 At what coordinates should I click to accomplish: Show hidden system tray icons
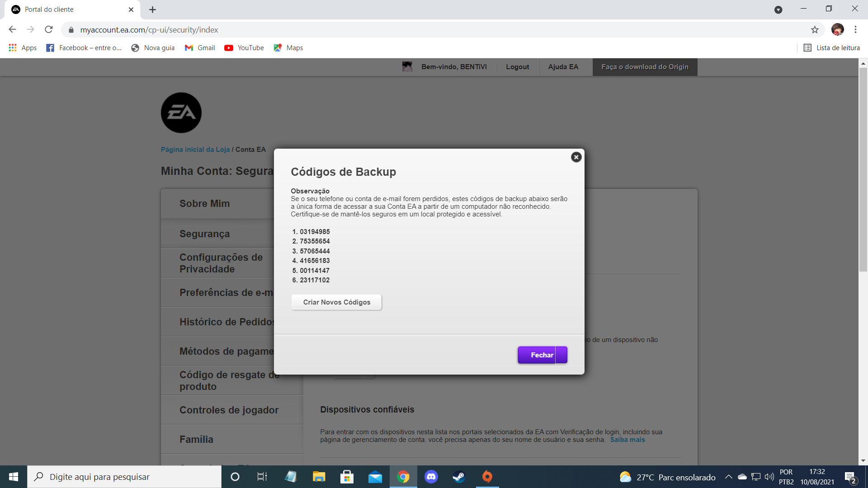tap(728, 477)
